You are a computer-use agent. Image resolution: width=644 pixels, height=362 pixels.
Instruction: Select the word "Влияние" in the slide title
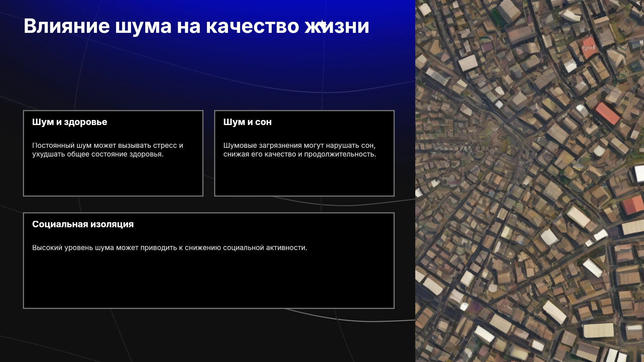pyautogui.click(x=67, y=26)
